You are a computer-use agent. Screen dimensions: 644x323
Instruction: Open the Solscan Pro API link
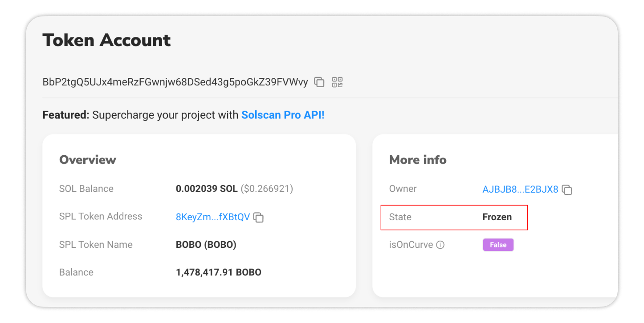tap(283, 115)
